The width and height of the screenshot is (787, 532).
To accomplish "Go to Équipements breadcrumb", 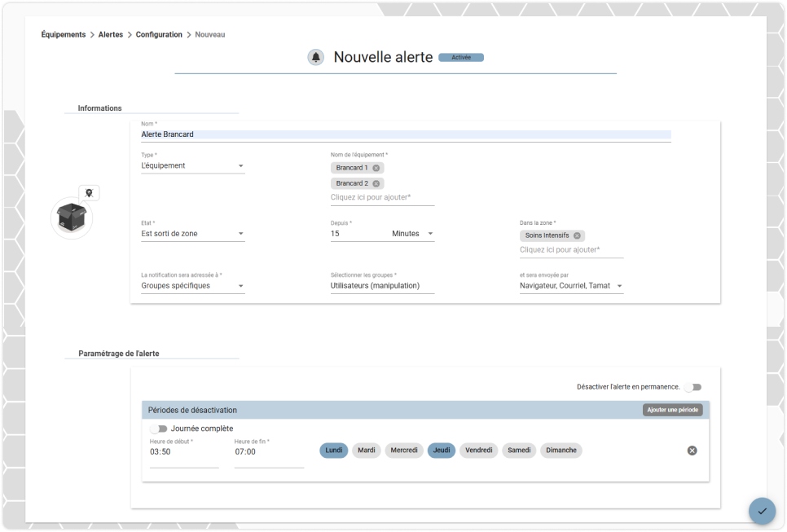I will [64, 35].
